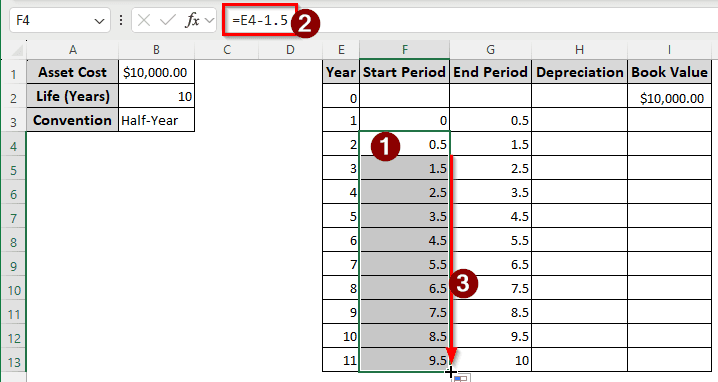Click the Depreciation header cell

tap(579, 72)
